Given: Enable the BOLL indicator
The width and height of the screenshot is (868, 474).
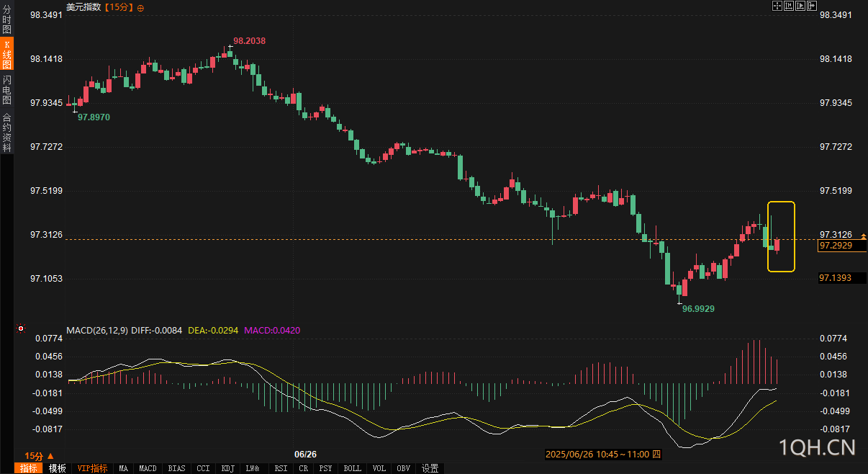Looking at the screenshot, I should [352, 468].
